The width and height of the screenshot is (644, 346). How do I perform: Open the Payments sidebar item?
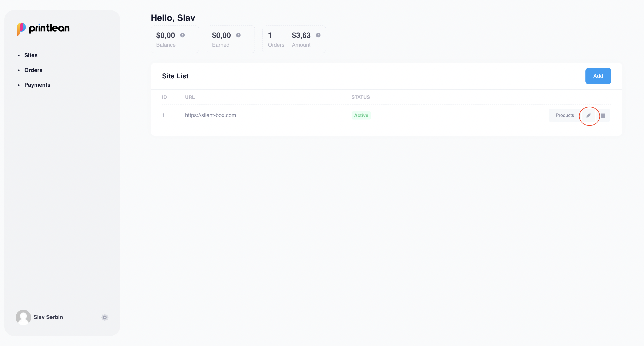(37, 85)
